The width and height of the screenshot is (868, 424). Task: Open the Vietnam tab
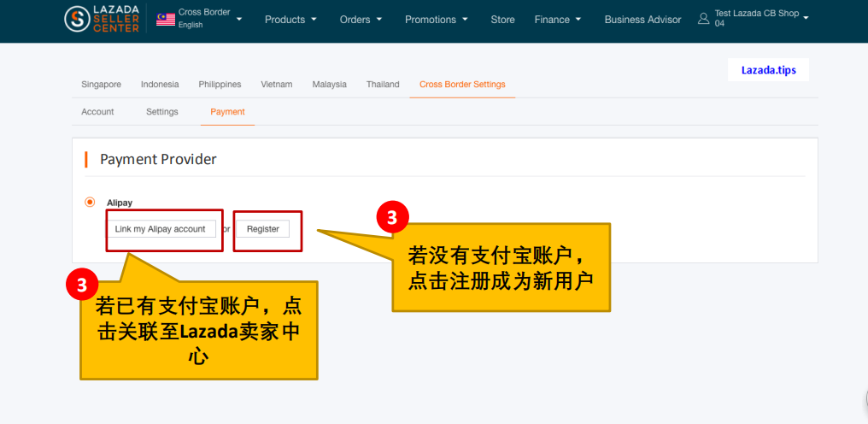coord(276,85)
